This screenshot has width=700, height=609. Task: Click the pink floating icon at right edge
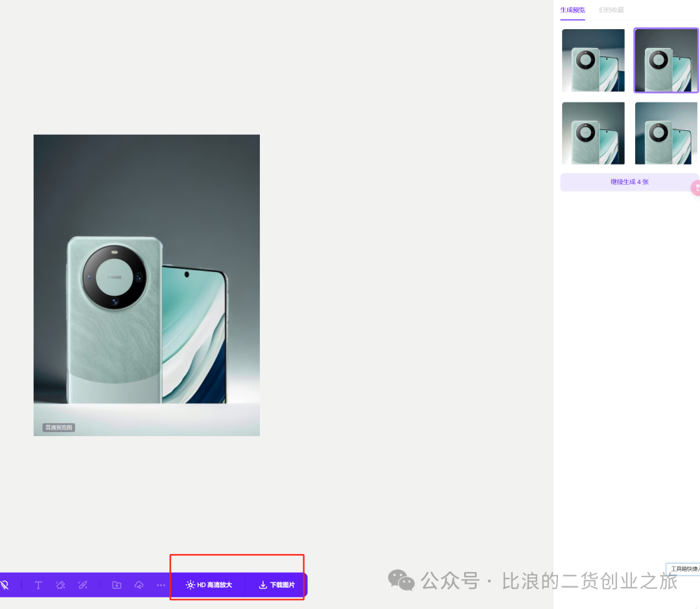point(696,188)
